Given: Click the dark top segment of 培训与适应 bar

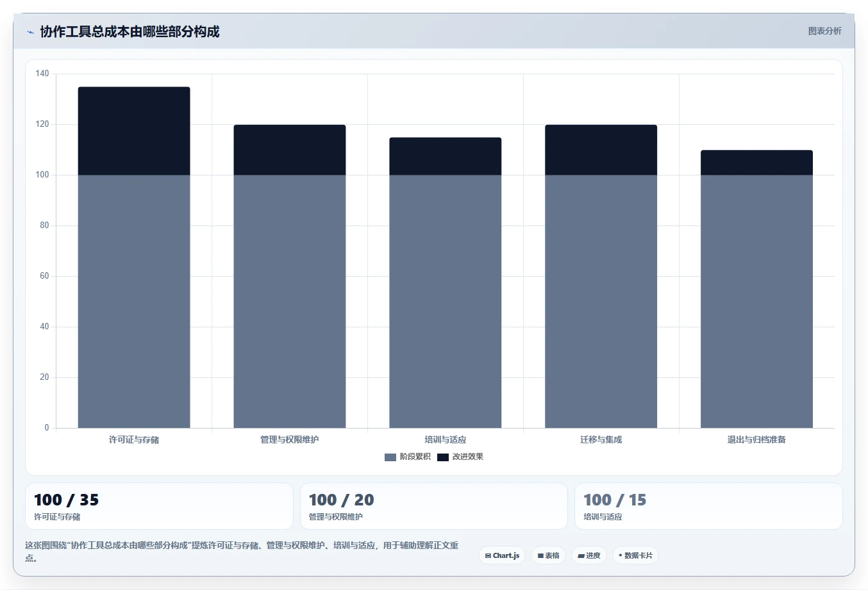Looking at the screenshot, I should pos(446,156).
